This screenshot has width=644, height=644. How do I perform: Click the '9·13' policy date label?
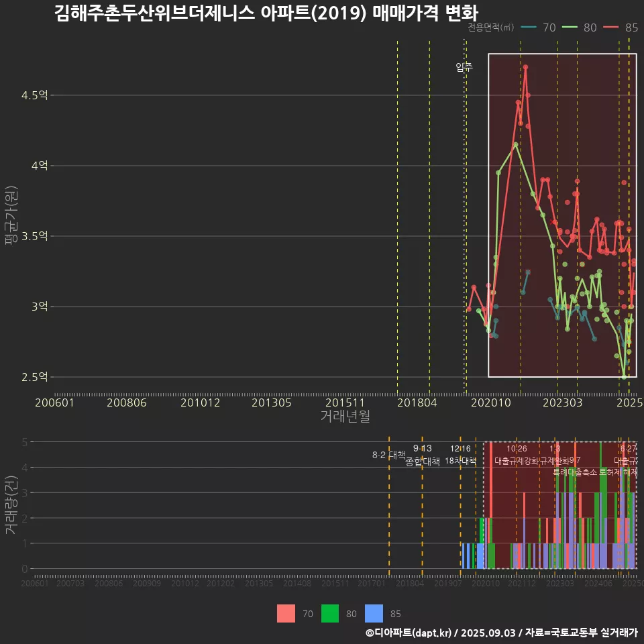(422, 449)
